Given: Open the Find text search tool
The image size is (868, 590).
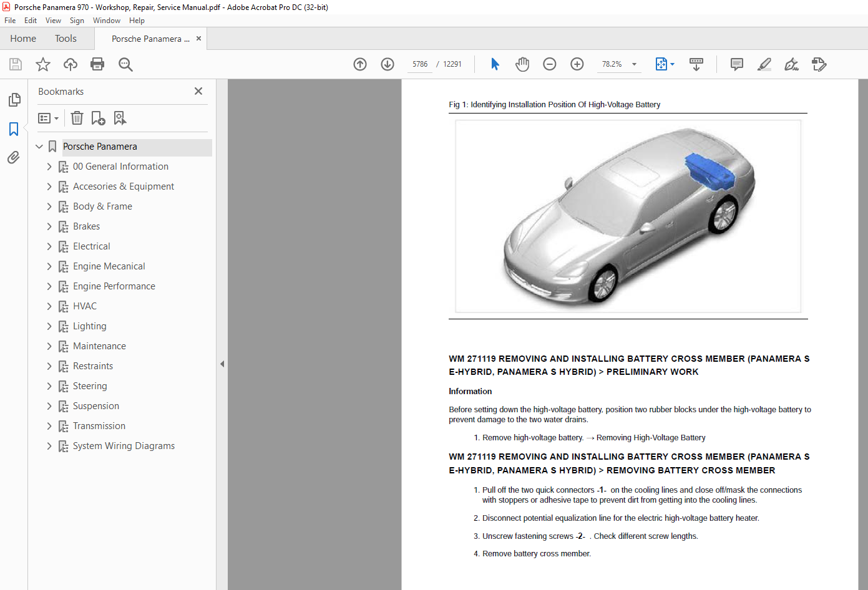Looking at the screenshot, I should (125, 64).
